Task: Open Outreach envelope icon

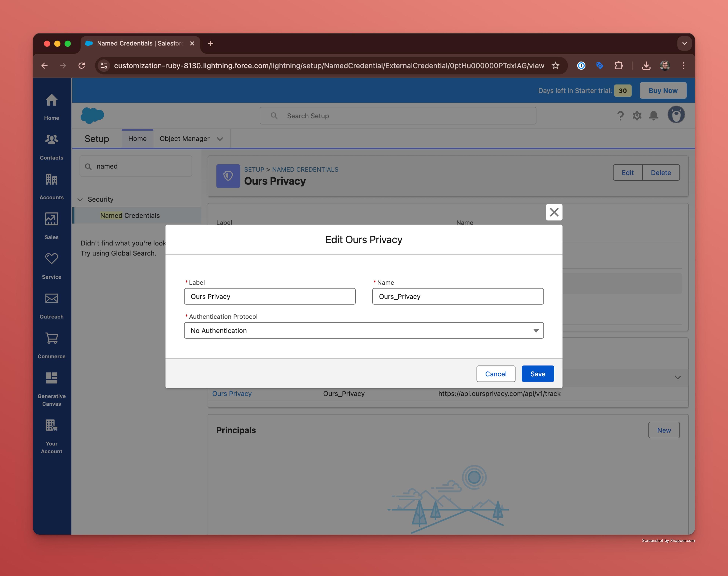Action: pos(51,299)
